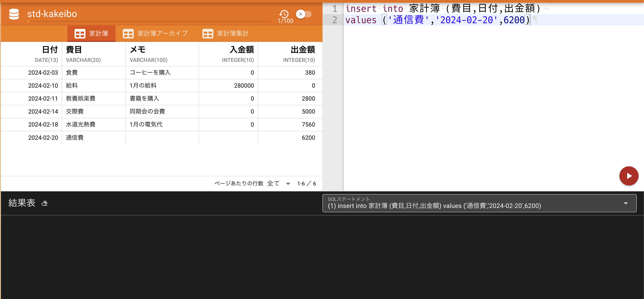The image size is (644, 299).
Task: Click the 家計簿アーカイブ table grid icon
Action: (x=128, y=33)
